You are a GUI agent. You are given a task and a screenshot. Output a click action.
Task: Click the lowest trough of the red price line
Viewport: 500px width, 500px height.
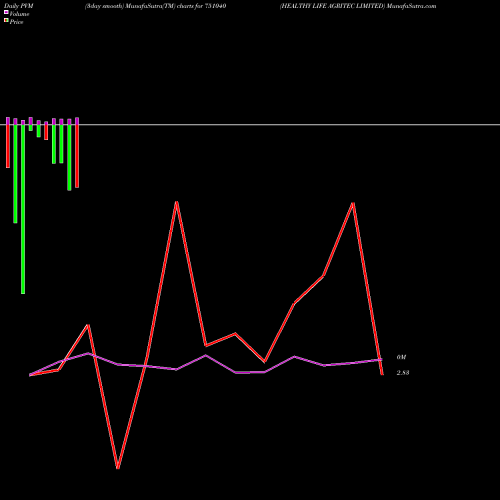118,467
